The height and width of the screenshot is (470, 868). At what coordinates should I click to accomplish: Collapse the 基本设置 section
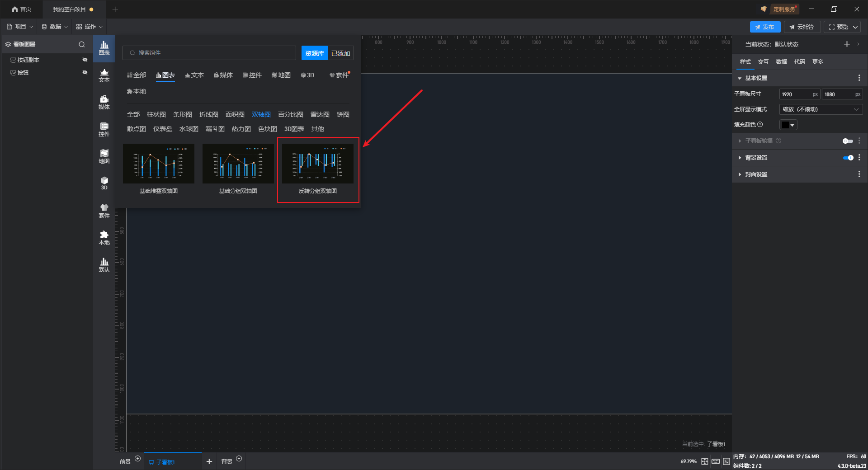[x=740, y=78]
